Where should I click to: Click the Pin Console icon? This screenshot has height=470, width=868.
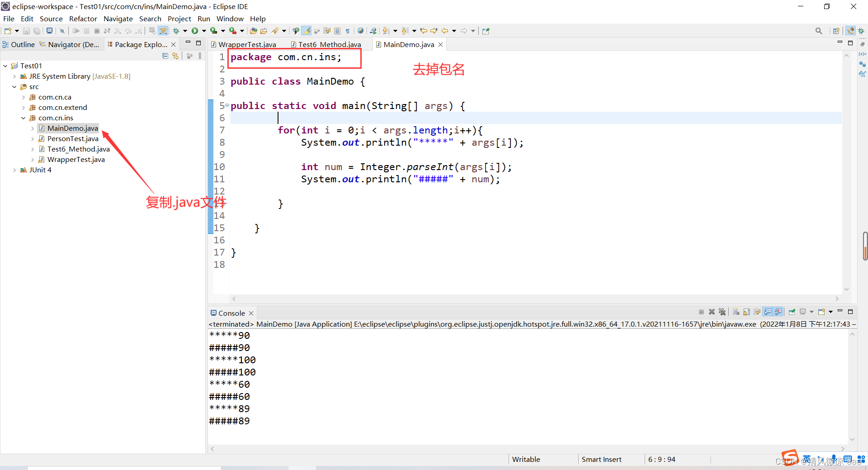pyautogui.click(x=792, y=312)
